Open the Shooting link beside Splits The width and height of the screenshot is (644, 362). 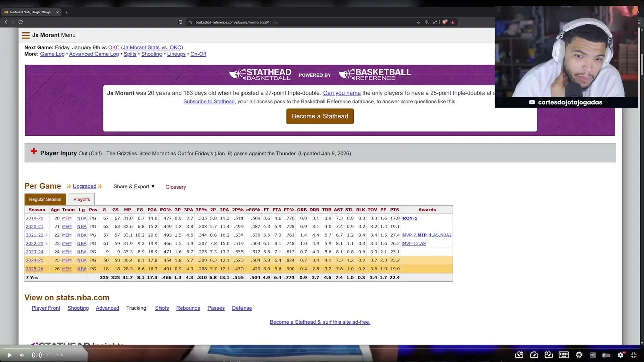(152, 54)
